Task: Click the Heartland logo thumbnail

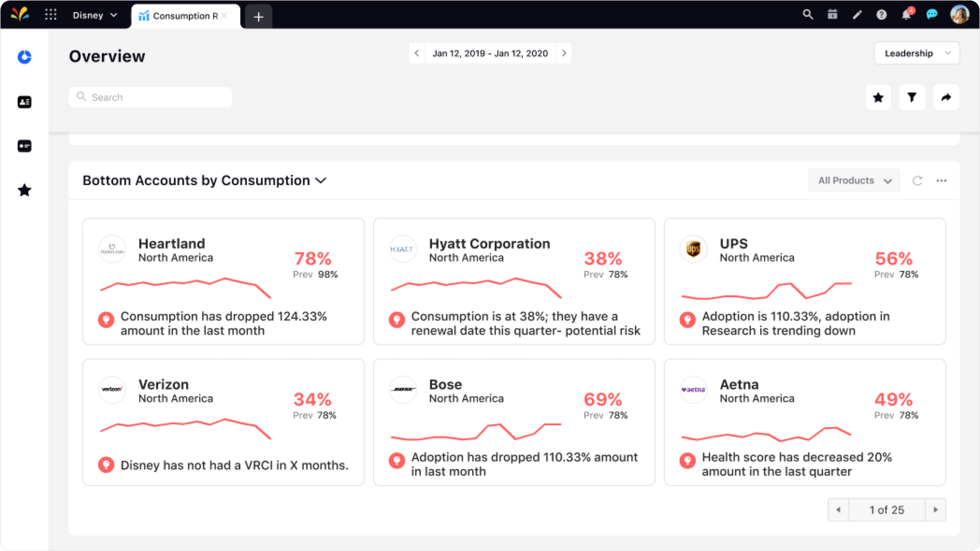Action: (112, 249)
